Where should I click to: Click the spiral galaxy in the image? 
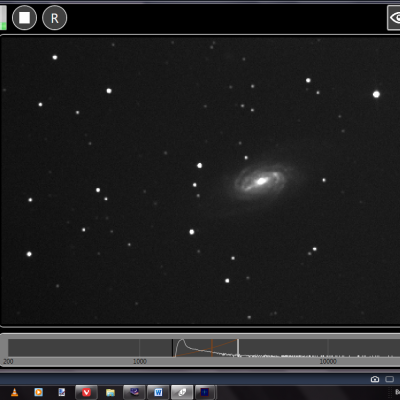260,181
